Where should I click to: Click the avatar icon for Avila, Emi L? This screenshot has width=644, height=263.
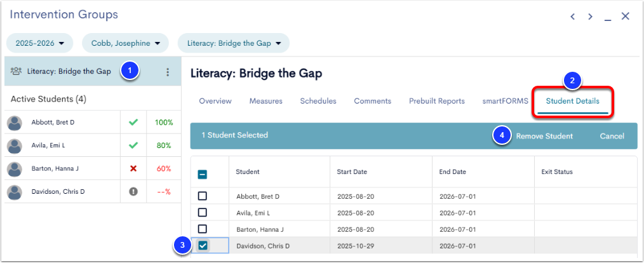[x=15, y=145]
